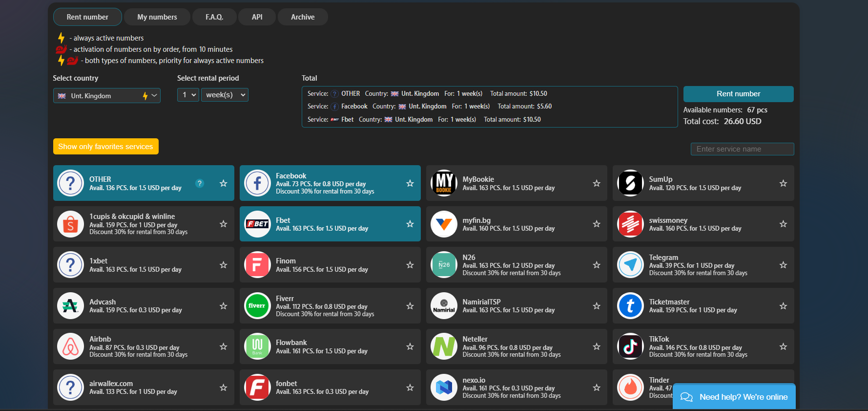868x411 pixels.
Task: Click Show only favorites services button
Action: click(106, 147)
